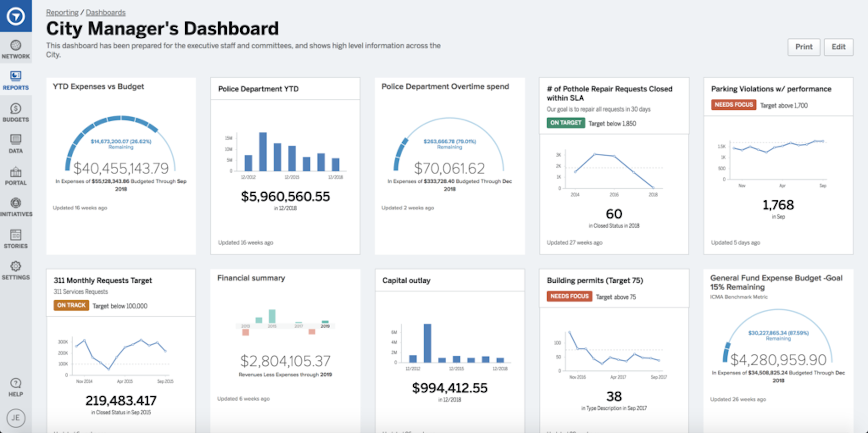868x433 pixels.
Task: Click the Print button
Action: pyautogui.click(x=804, y=47)
